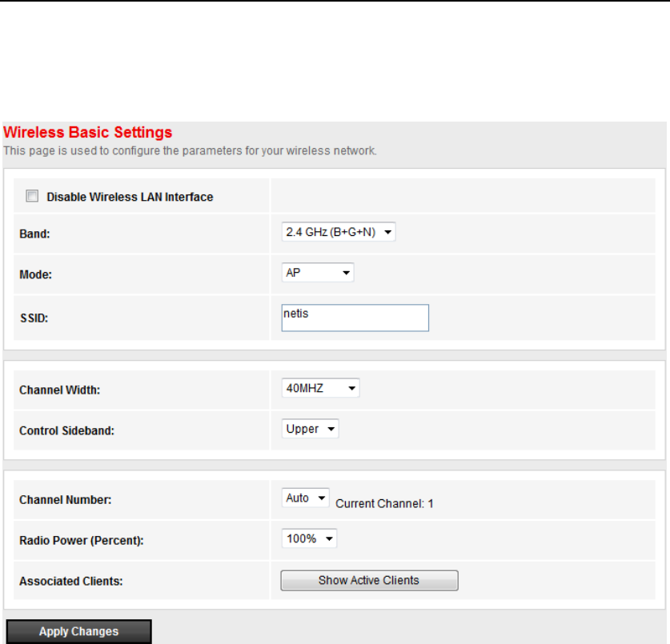
Task: Open the Band 2.4 GHz dropdown
Action: coord(339,232)
